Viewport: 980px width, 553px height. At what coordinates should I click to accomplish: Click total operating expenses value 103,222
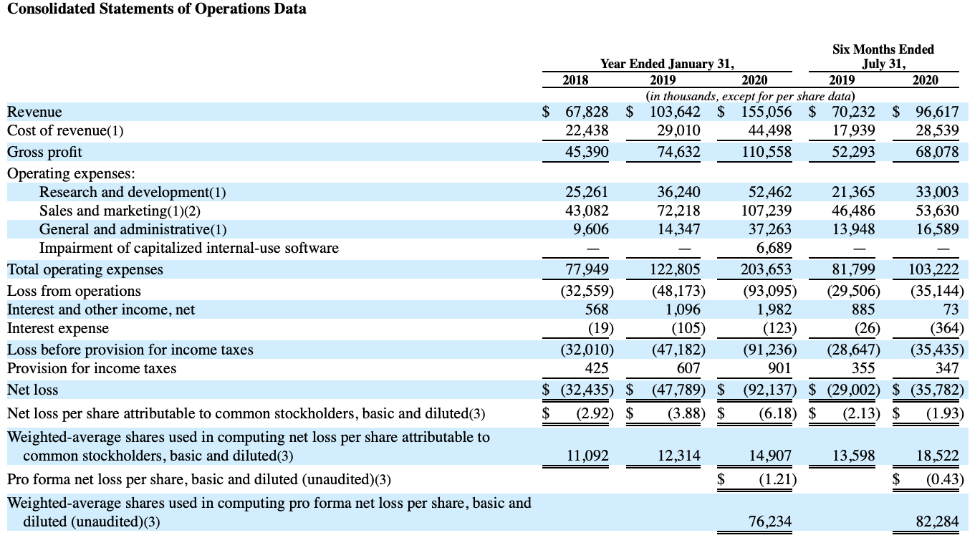(x=933, y=269)
